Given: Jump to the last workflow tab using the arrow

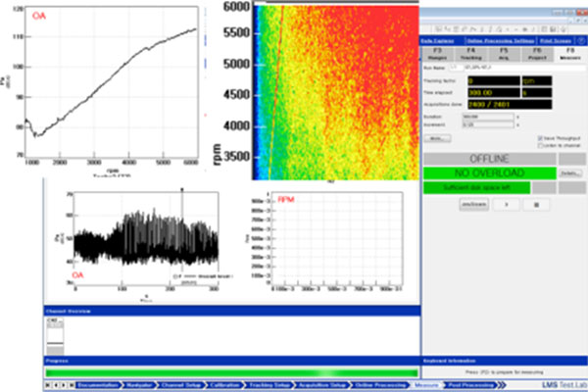Looking at the screenshot, I should click(71, 385).
